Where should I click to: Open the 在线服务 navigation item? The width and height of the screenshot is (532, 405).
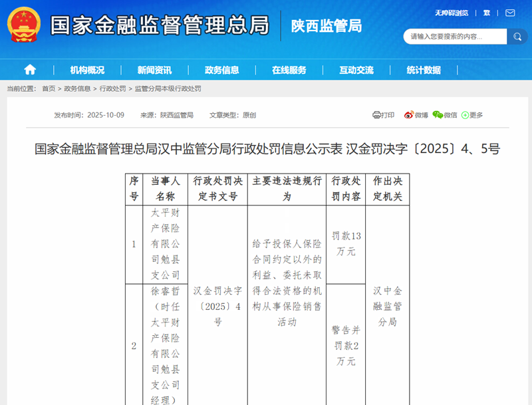point(289,70)
